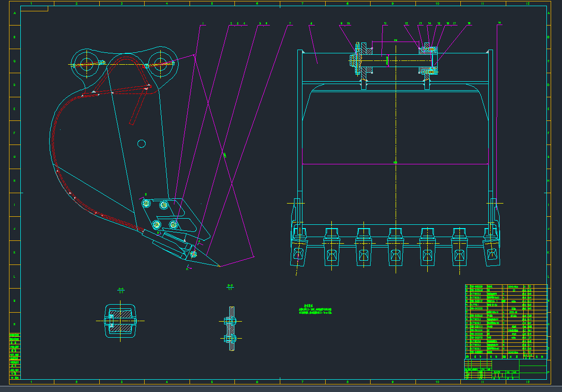Click the tooth tip in side view
This screenshot has height=392, width=562.
(219, 266)
